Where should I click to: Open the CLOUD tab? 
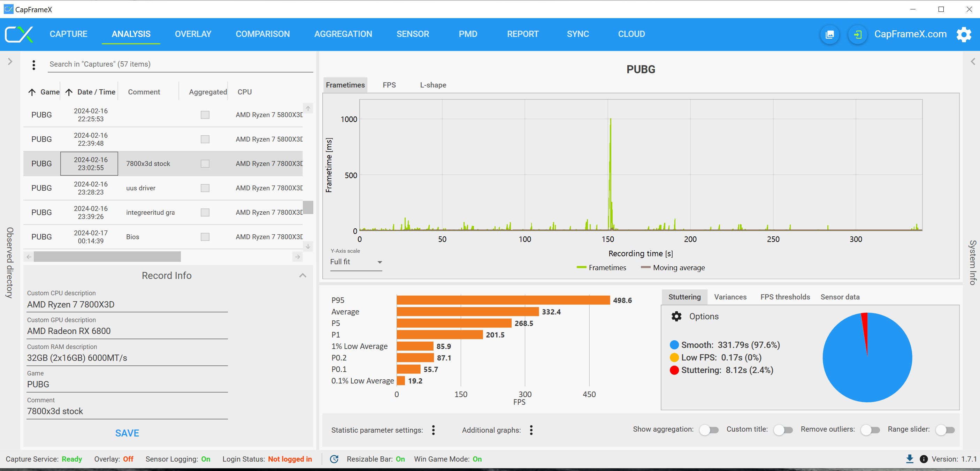(x=631, y=34)
